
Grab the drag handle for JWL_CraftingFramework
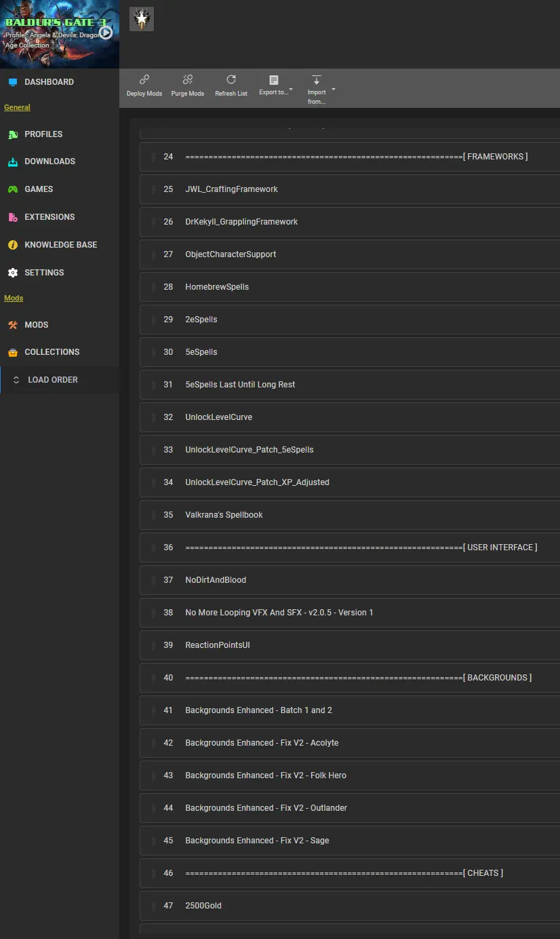tap(153, 189)
